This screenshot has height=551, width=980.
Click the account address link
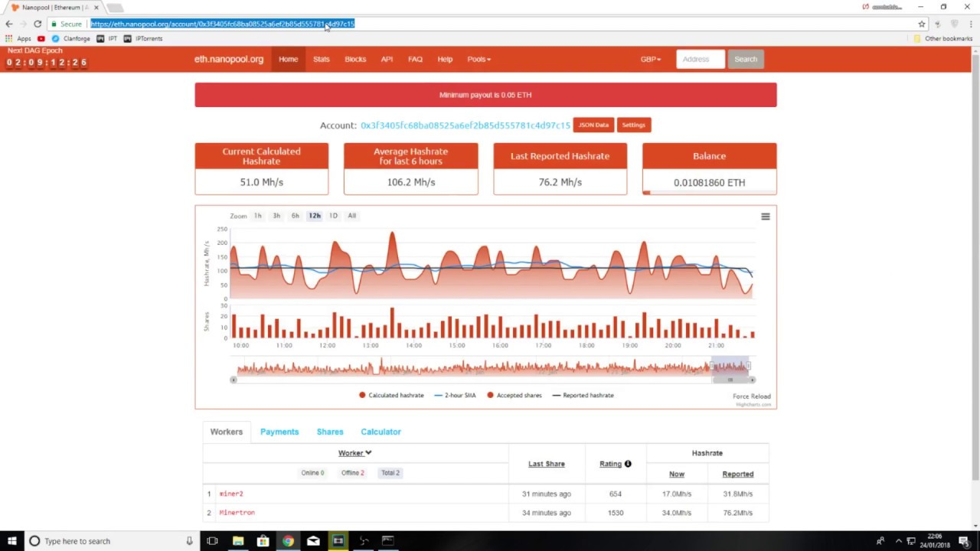465,125
